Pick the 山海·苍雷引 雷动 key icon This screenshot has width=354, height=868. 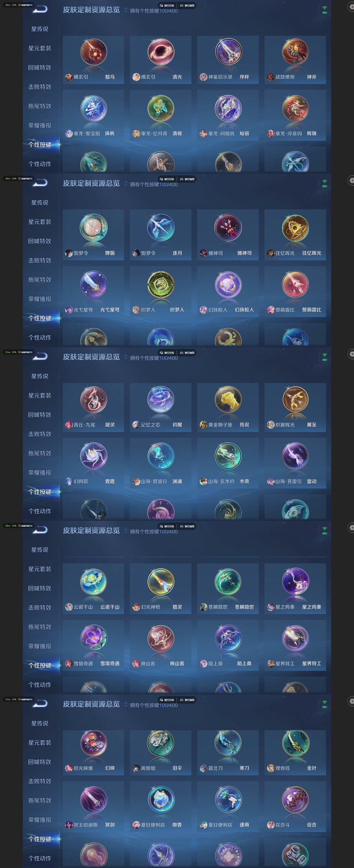pyautogui.click(x=295, y=456)
